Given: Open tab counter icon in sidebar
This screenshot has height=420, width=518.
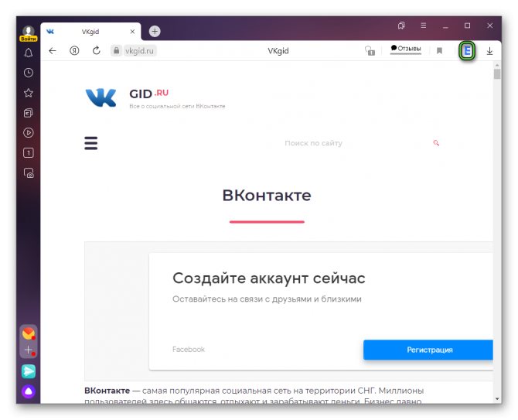Looking at the screenshot, I should pos(29,153).
